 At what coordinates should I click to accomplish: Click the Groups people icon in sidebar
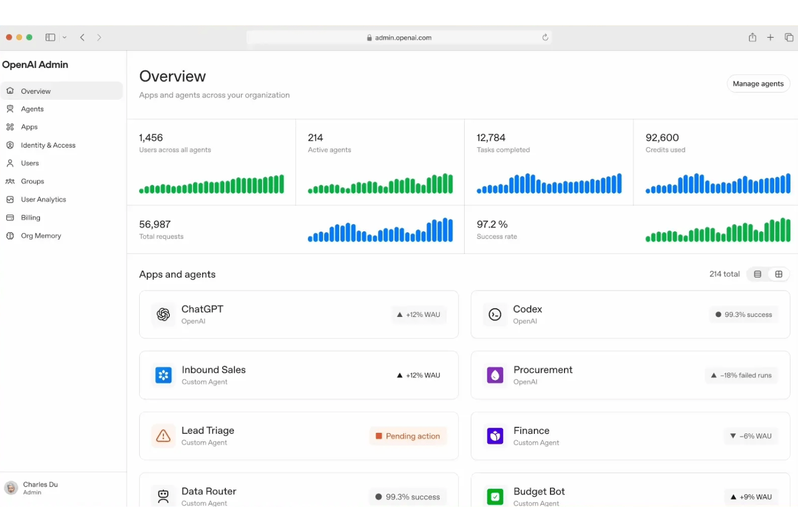click(x=10, y=181)
